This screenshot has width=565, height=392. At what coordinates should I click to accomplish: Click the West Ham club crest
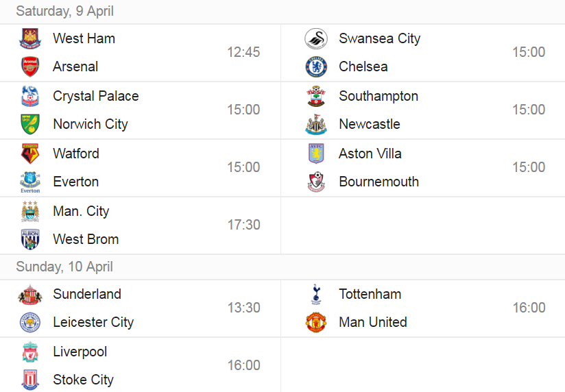(x=30, y=38)
